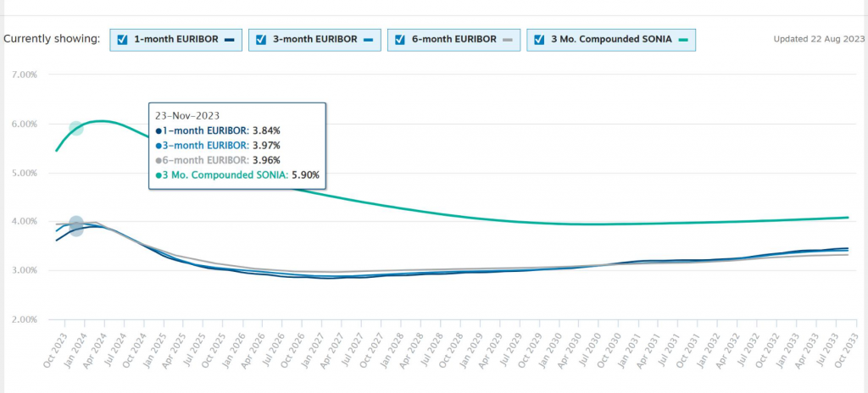Select the teal SONIA hover marker on chart

coord(75,128)
